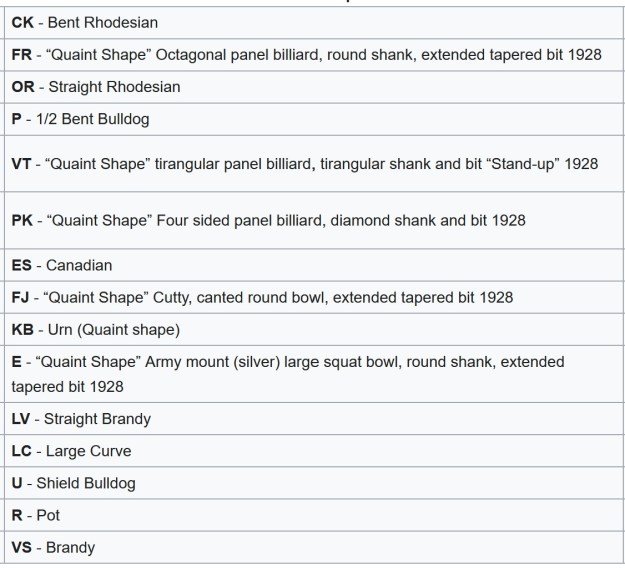This screenshot has height=571, width=625.
Task: Click the bold FR shape code
Action: click(21, 54)
